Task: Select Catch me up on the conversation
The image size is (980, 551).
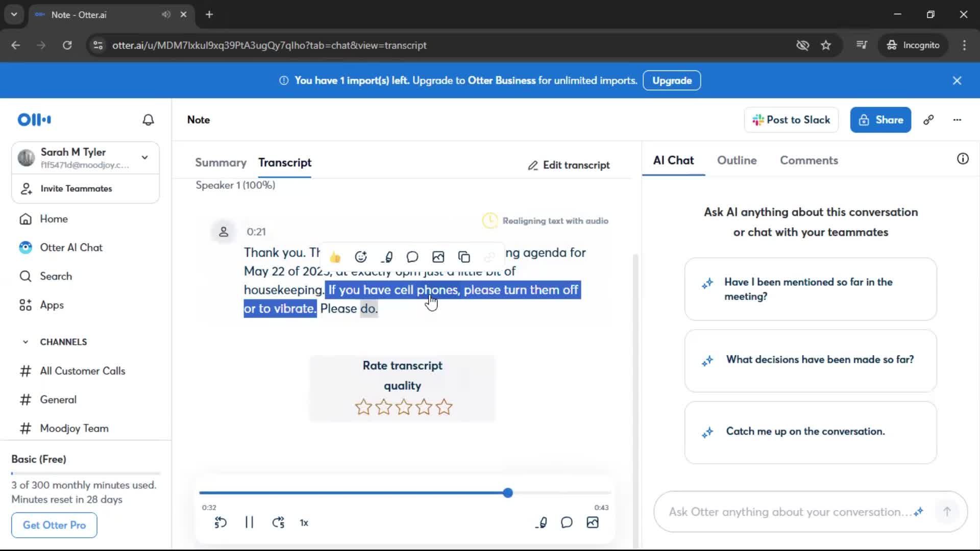Action: (x=811, y=433)
